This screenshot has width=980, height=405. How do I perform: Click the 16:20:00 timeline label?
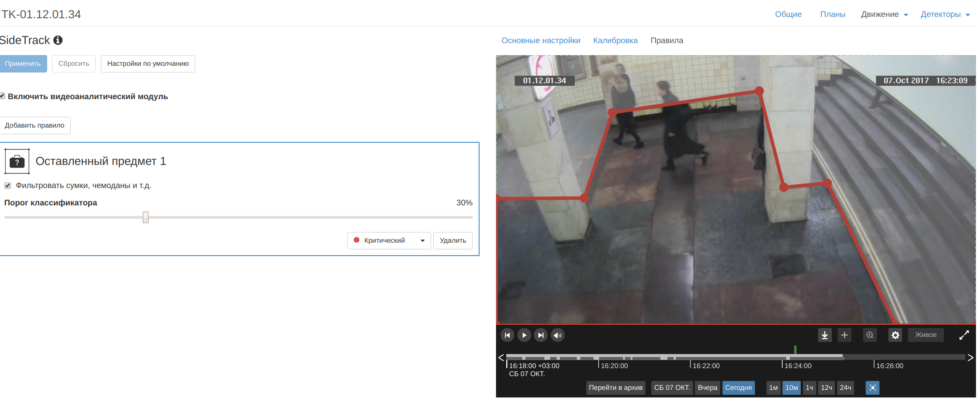click(x=614, y=366)
